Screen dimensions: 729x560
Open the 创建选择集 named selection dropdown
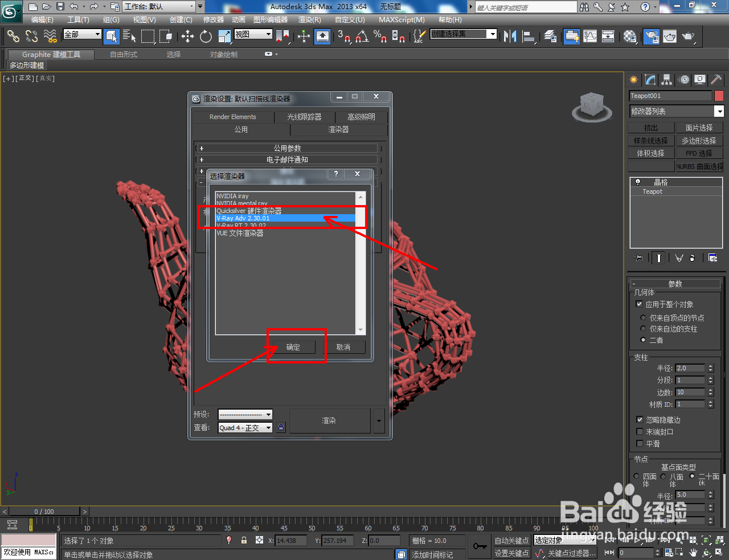pyautogui.click(x=464, y=34)
